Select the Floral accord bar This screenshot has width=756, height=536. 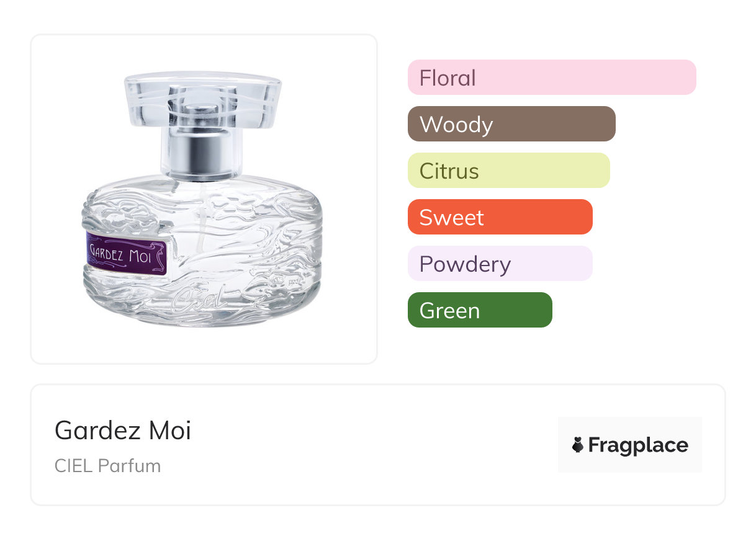pyautogui.click(x=552, y=78)
